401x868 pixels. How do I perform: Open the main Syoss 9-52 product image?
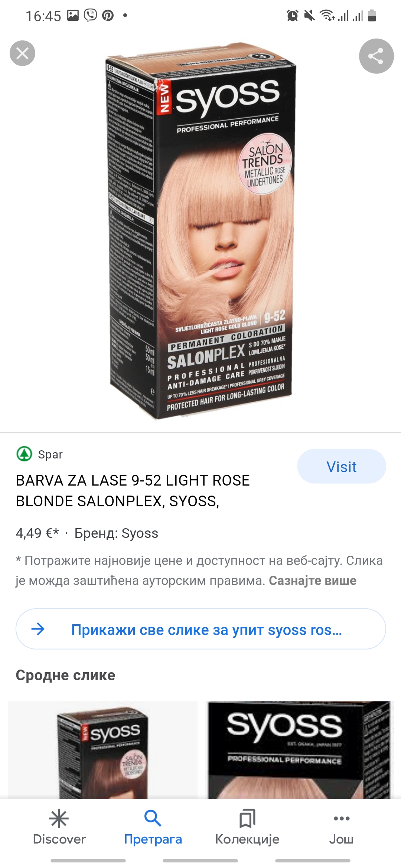200,230
